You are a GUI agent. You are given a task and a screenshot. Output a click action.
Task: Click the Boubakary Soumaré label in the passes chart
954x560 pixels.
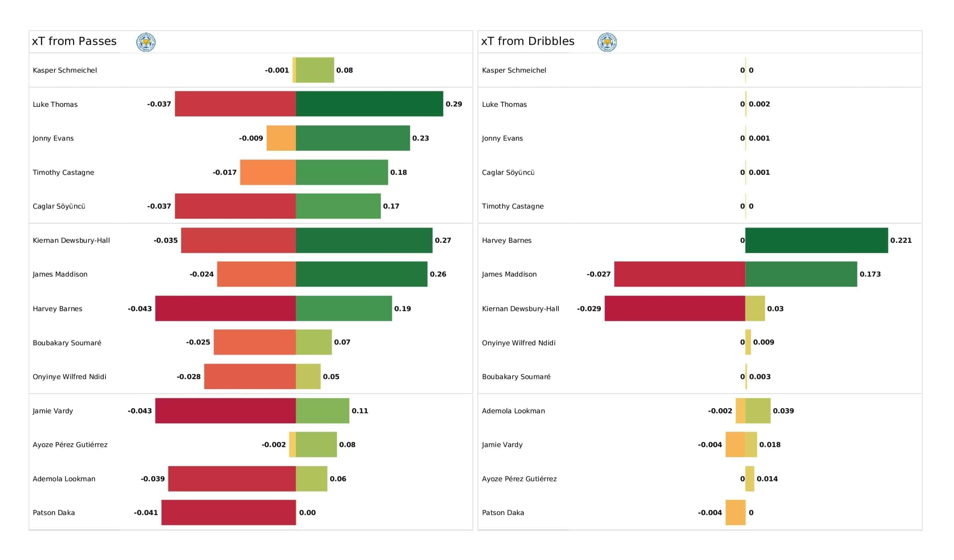[67, 343]
